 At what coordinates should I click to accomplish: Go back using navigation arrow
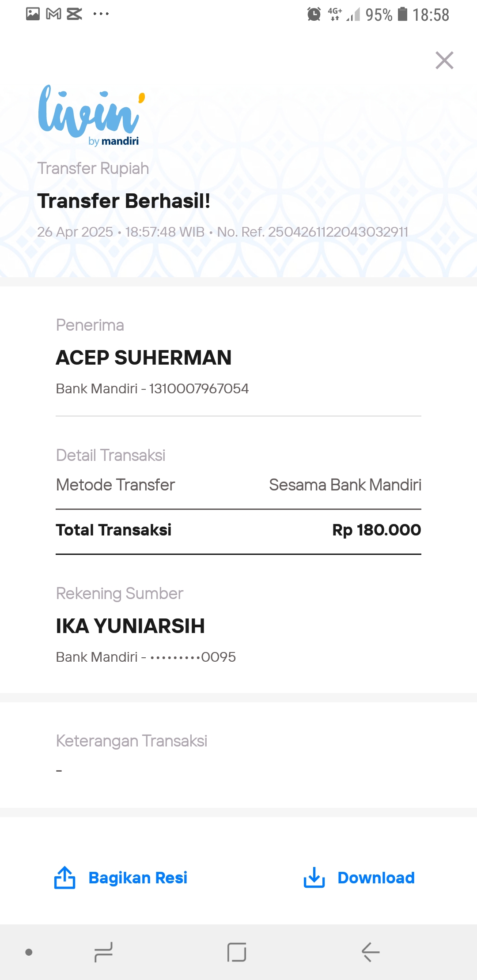coord(371,952)
